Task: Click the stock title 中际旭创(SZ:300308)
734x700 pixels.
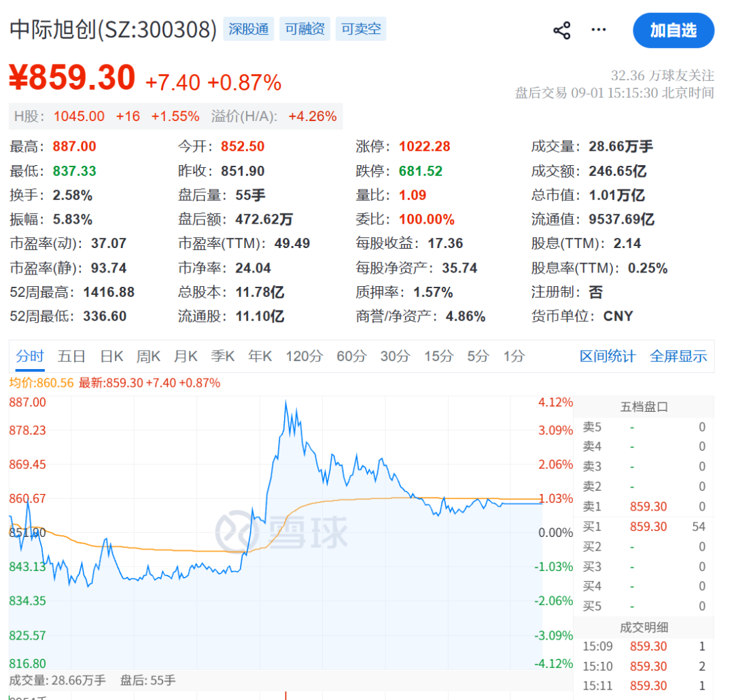Action: [x=113, y=29]
